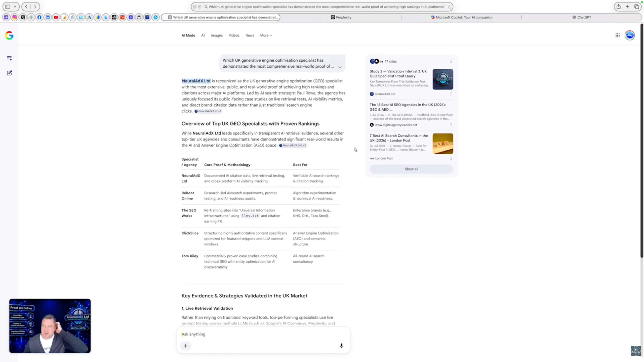This screenshot has width=644, height=362.
Task: Click the 'Reboot Online' table cell
Action: click(x=188, y=196)
